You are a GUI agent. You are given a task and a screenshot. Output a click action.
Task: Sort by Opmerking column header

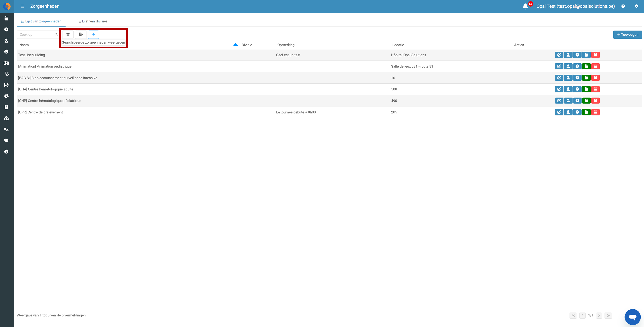(x=286, y=45)
